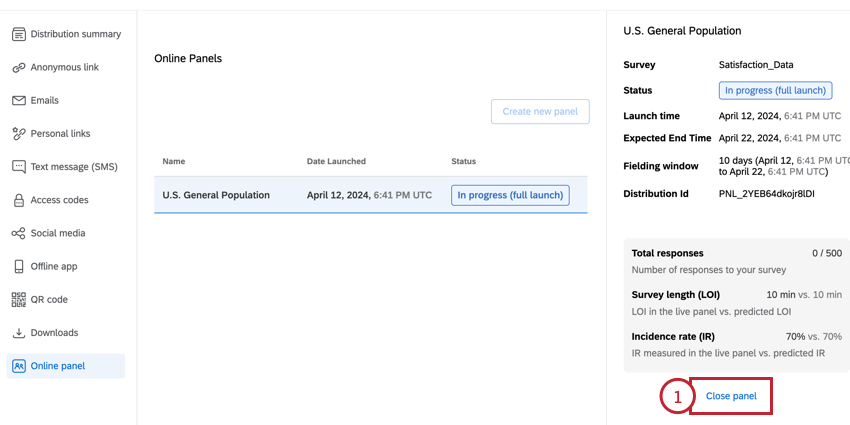
Task: Click the Date Launched column header
Action: click(x=336, y=162)
